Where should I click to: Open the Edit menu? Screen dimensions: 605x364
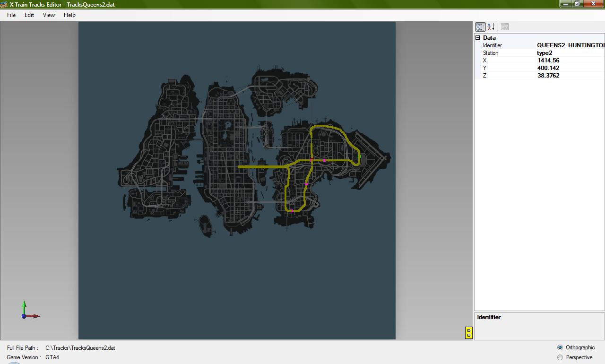click(x=29, y=15)
